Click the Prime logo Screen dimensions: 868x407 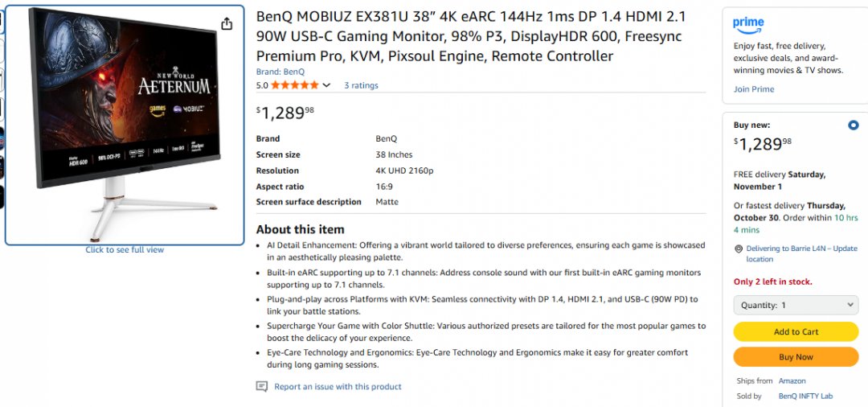pyautogui.click(x=748, y=25)
